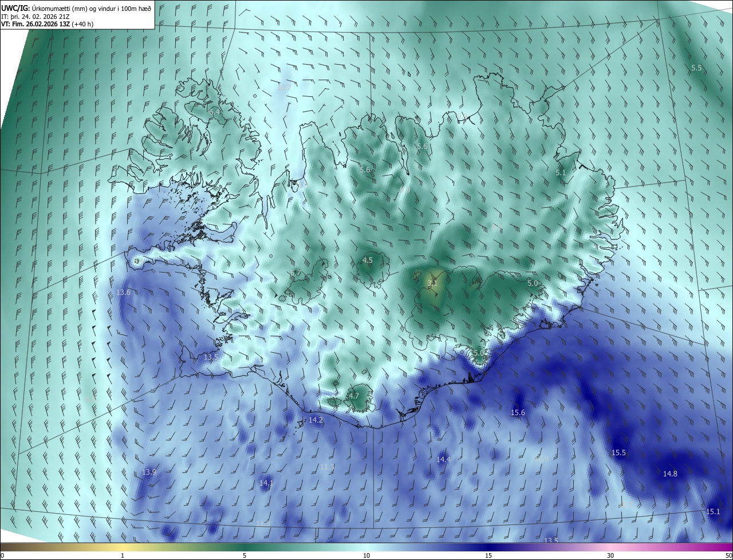Screen dimensions: 733x560
Task: Click the 10 tick on color scale
Action: (366, 555)
